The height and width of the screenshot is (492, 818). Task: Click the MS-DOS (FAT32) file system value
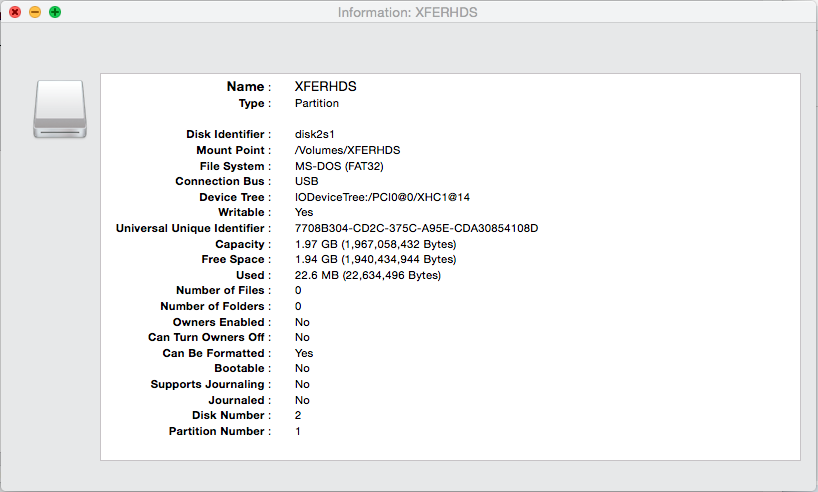(339, 166)
